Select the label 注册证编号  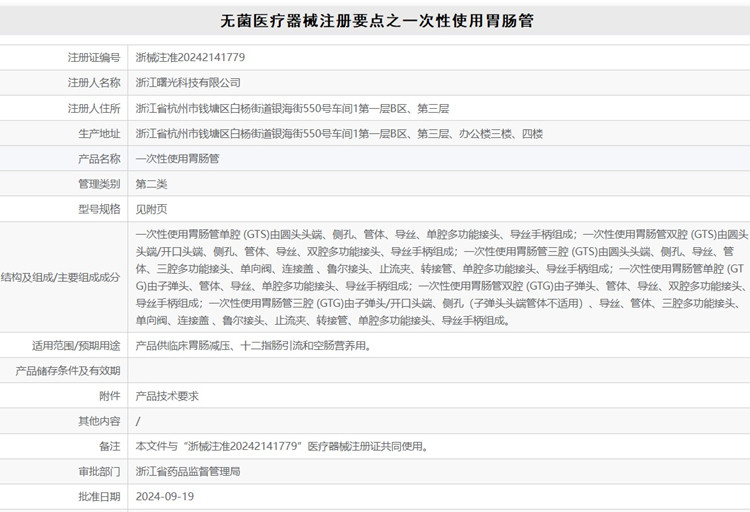(x=94, y=57)
